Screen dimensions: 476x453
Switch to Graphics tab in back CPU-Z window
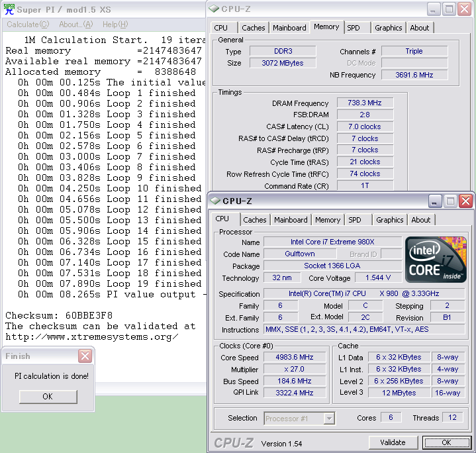point(388,28)
